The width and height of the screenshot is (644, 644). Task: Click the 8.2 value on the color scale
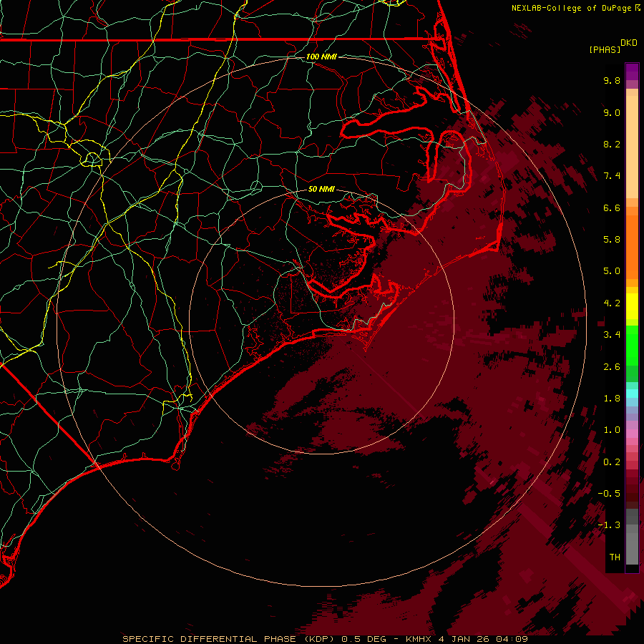(x=612, y=144)
